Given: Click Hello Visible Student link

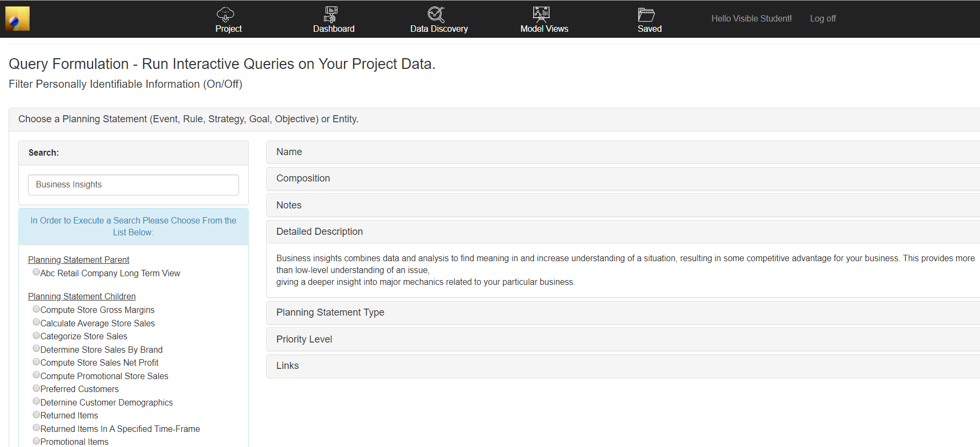Looking at the screenshot, I should point(751,19).
